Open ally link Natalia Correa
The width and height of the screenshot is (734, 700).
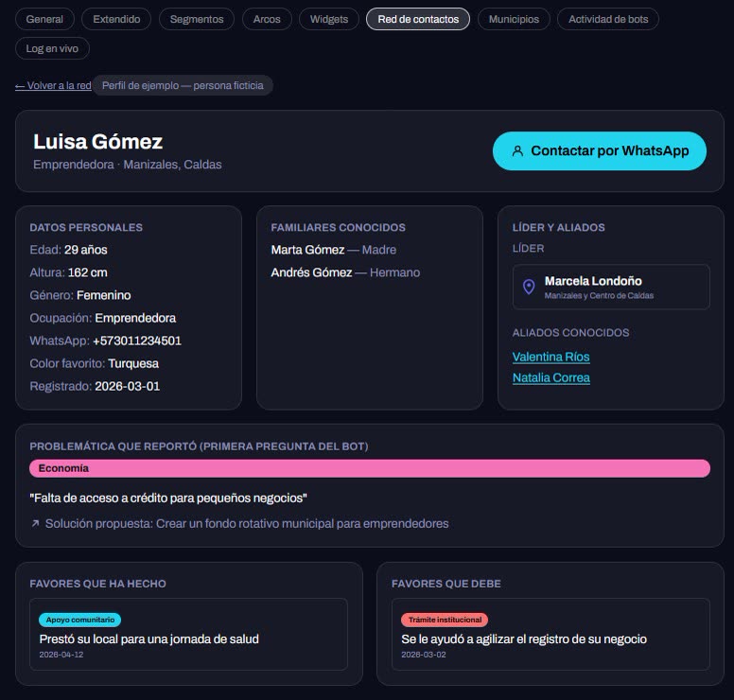550,377
